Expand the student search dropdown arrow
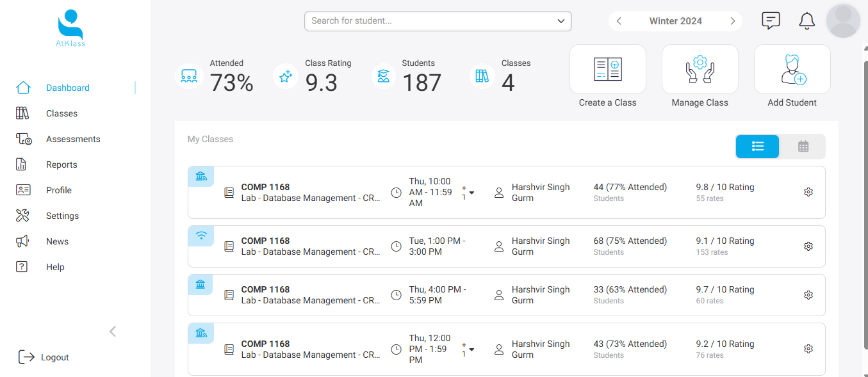Viewport: 868px width, 377px height. (x=561, y=21)
